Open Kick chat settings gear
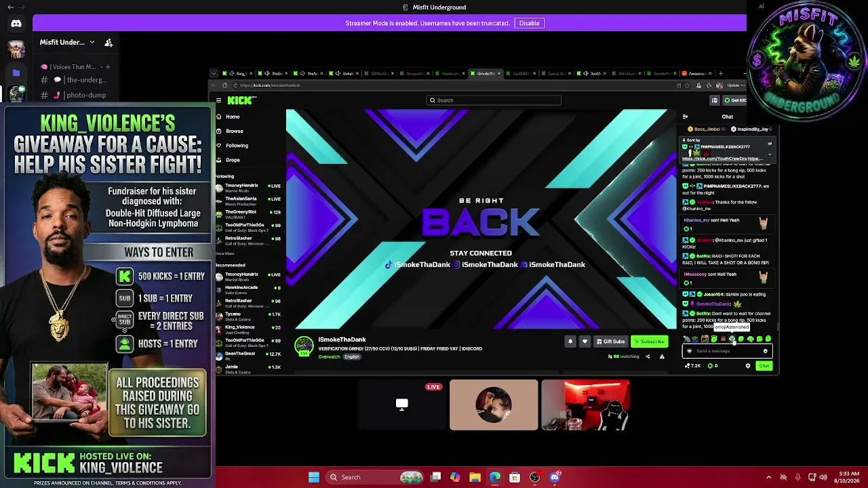 (748, 366)
